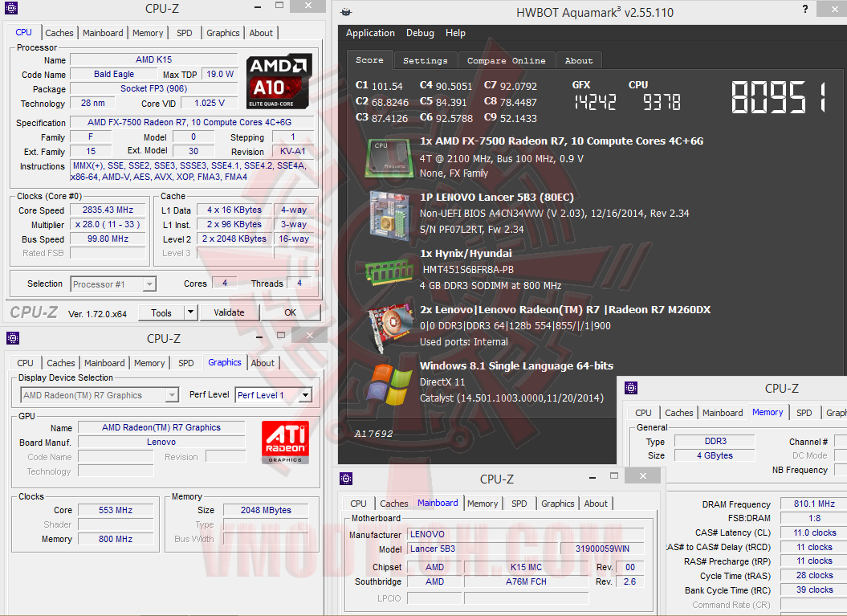
Task: Select Caches tab in Mainboard CPU-Z window
Action: point(394,504)
